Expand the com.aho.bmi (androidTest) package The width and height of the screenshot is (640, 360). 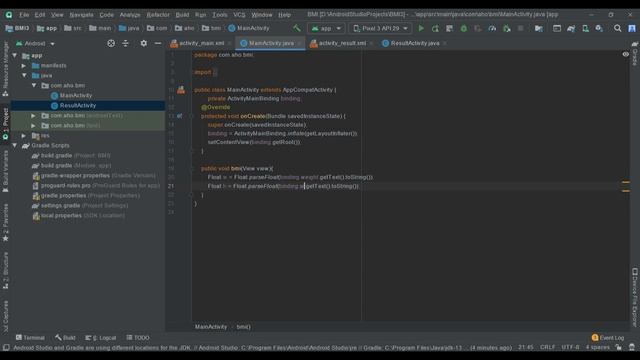[34, 116]
